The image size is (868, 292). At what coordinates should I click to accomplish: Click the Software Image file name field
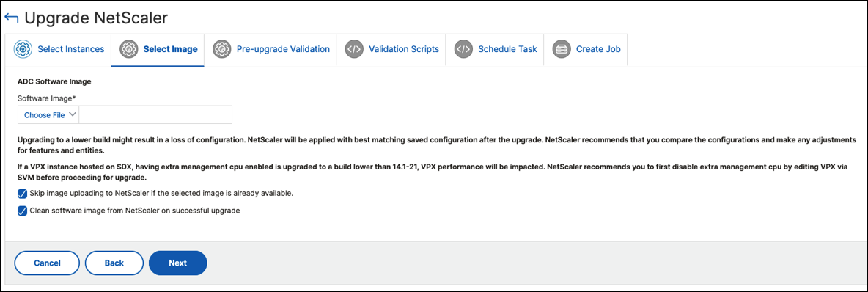pyautogui.click(x=156, y=114)
